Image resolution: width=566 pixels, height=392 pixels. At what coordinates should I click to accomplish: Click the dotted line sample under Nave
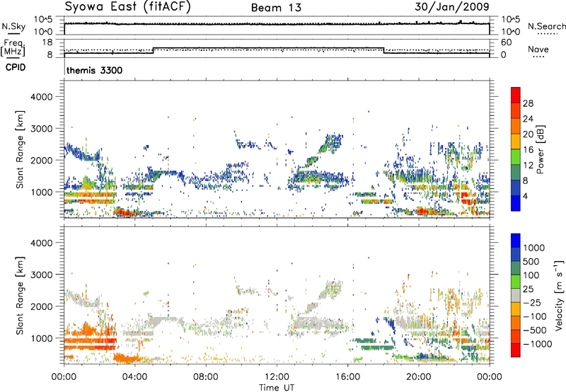click(538, 57)
